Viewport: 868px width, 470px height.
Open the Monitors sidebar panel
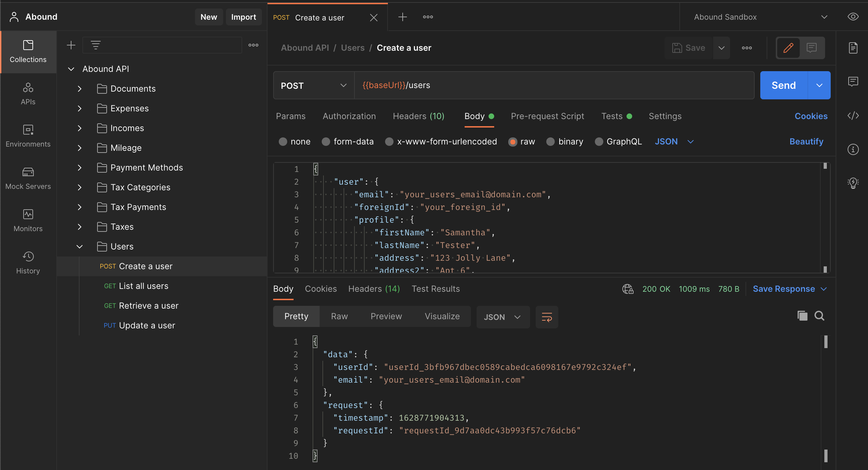click(x=28, y=221)
